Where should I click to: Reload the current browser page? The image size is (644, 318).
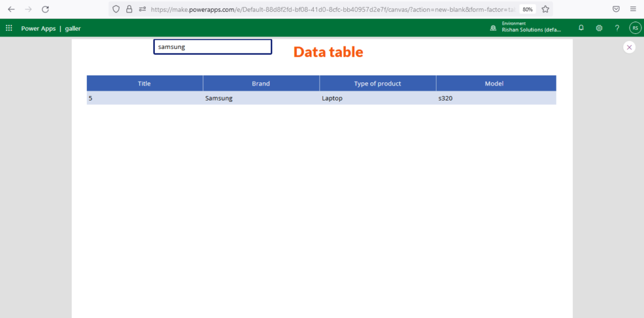[45, 9]
